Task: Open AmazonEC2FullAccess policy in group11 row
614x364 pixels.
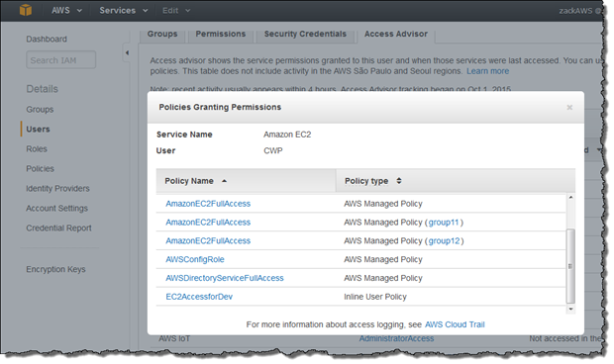Action: pos(208,223)
